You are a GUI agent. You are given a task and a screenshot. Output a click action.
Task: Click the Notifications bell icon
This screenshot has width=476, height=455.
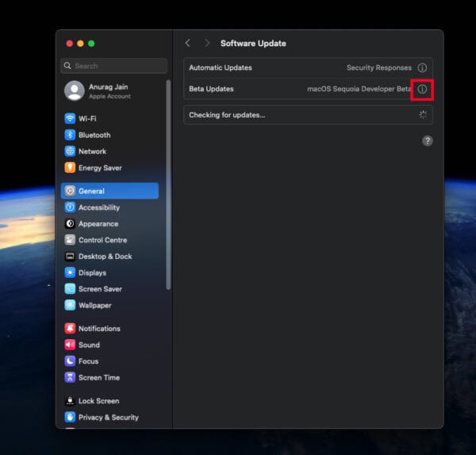click(x=70, y=328)
